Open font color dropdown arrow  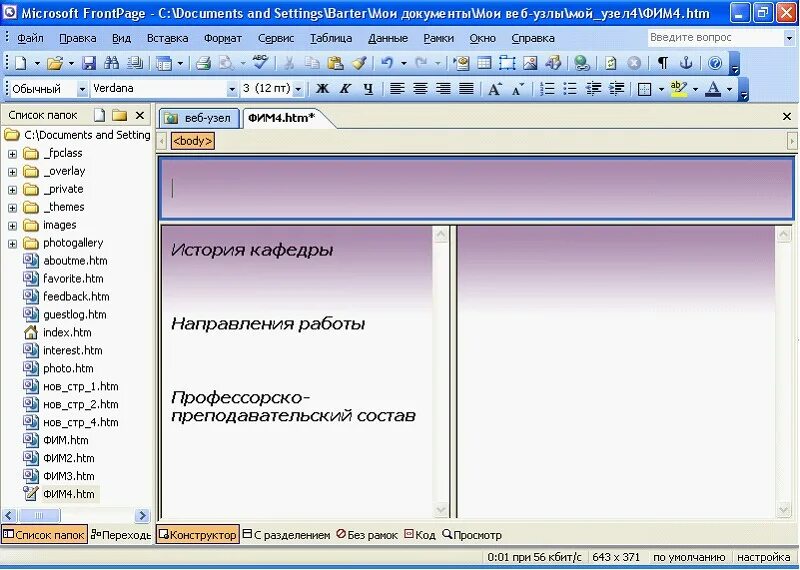tap(730, 90)
